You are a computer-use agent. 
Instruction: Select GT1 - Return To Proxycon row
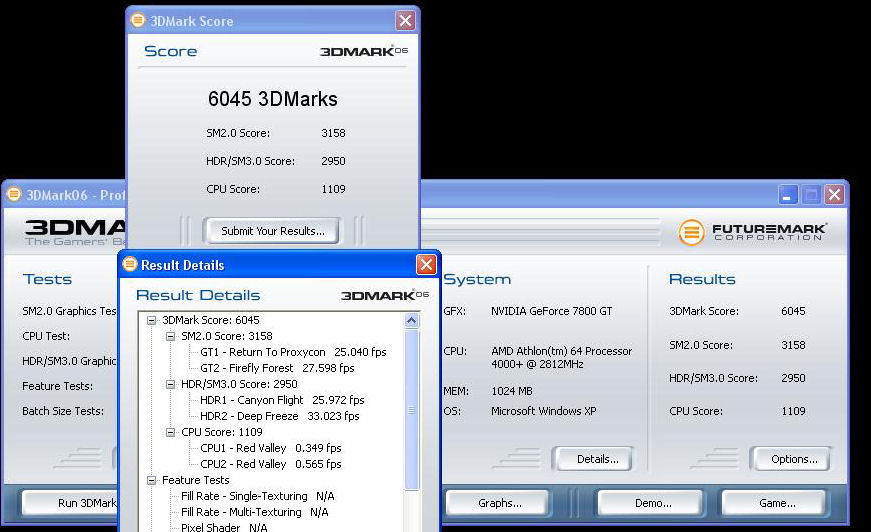tap(293, 352)
